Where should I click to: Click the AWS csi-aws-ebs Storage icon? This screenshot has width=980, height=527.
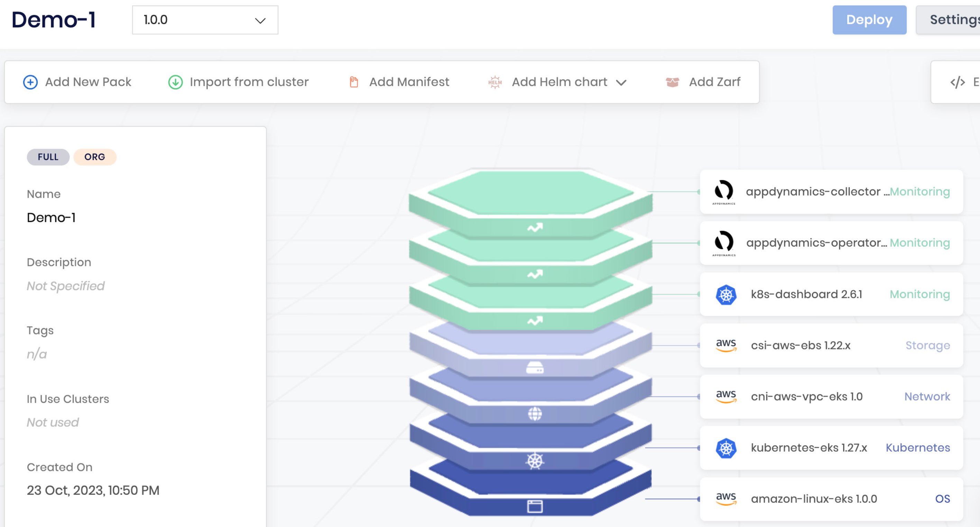click(x=724, y=345)
